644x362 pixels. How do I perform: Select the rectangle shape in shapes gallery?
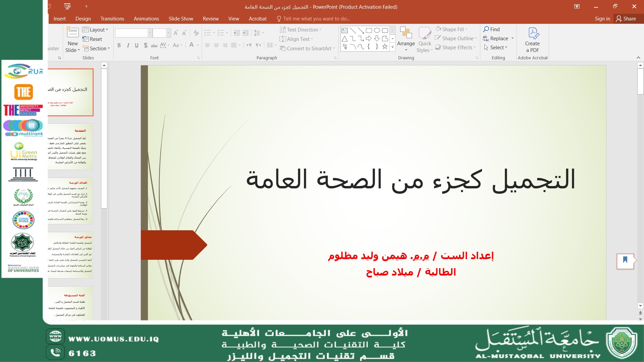(369, 31)
